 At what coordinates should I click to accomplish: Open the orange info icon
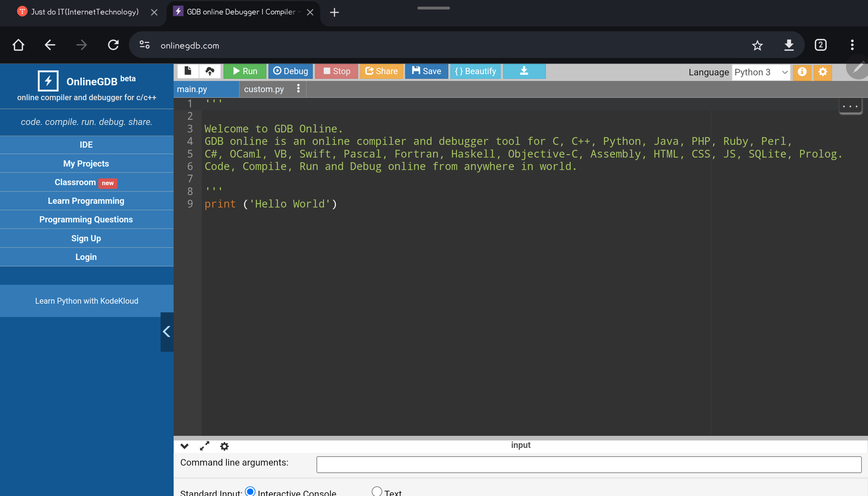coord(802,72)
